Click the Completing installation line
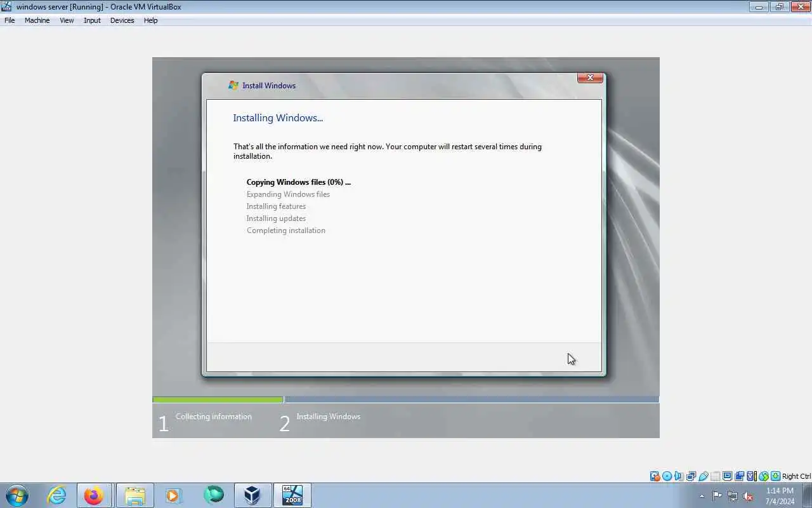The image size is (812, 508). [x=285, y=231]
